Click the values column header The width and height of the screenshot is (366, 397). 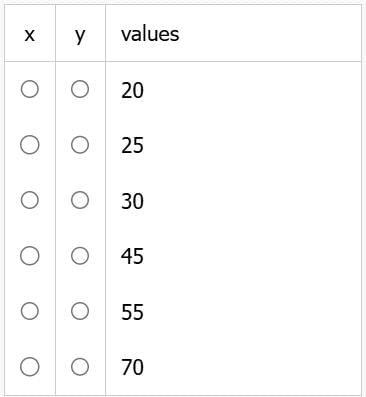pyautogui.click(x=150, y=34)
